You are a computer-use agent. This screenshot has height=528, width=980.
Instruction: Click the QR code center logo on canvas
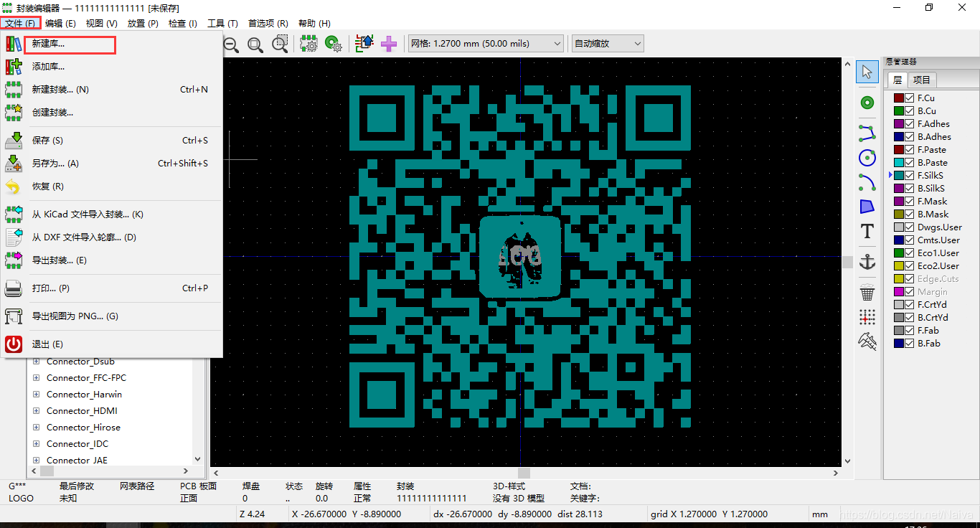pos(520,256)
